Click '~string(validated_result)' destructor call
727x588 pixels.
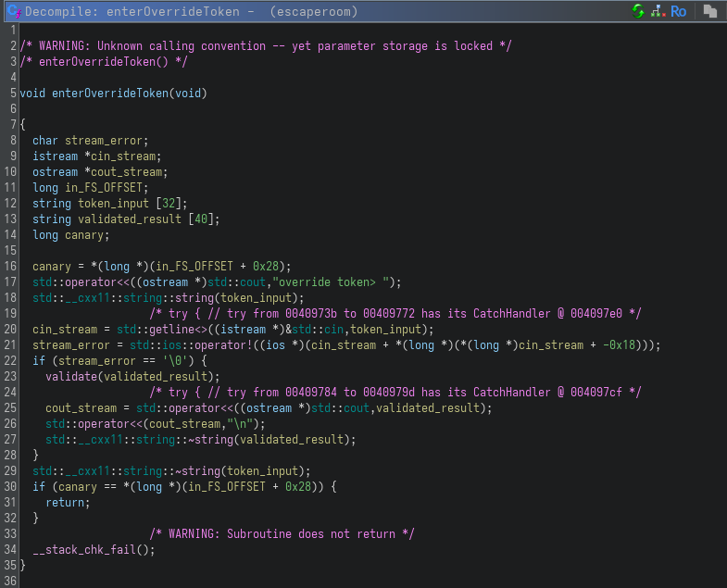(270, 440)
